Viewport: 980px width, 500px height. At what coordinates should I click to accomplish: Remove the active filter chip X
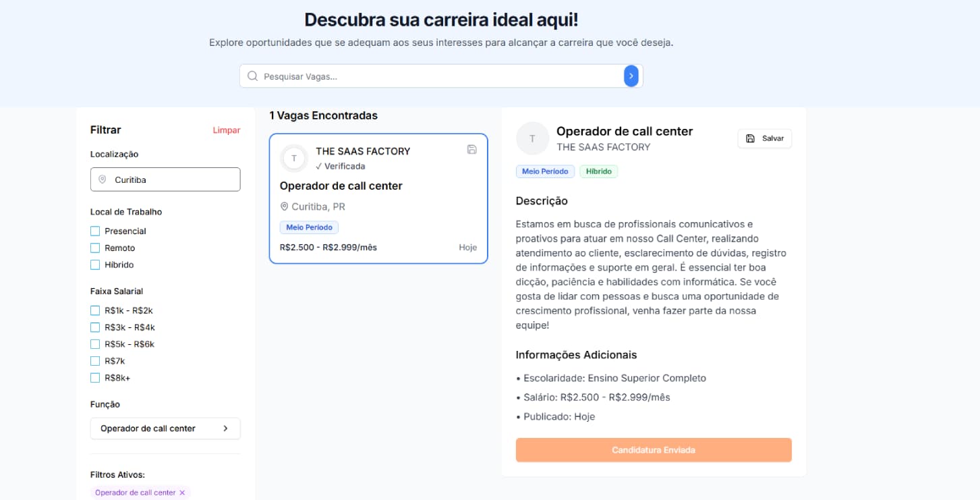pyautogui.click(x=182, y=493)
